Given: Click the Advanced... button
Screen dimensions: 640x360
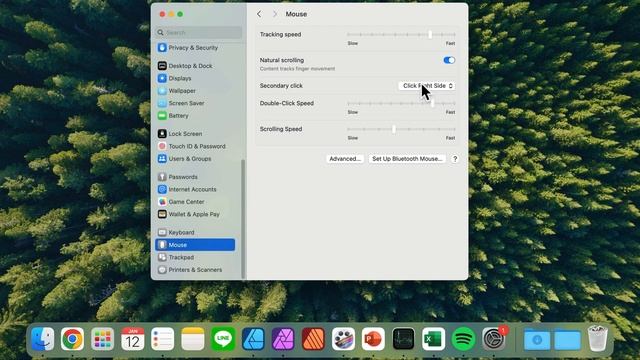Looking at the screenshot, I should 345,159.
